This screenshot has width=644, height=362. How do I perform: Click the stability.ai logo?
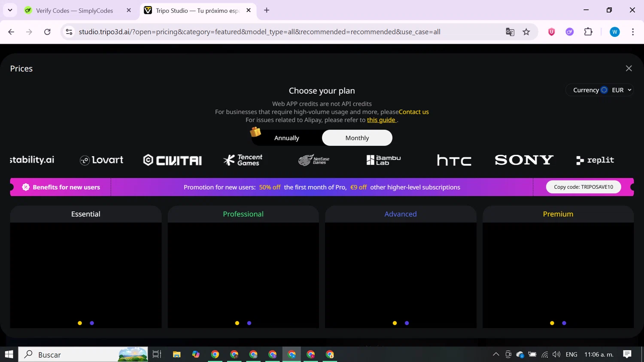(32, 160)
